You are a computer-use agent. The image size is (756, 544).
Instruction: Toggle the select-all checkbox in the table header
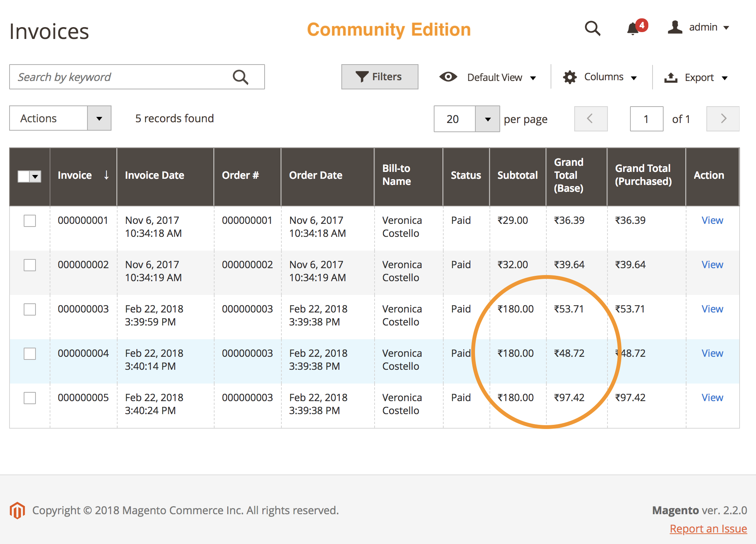pyautogui.click(x=23, y=176)
